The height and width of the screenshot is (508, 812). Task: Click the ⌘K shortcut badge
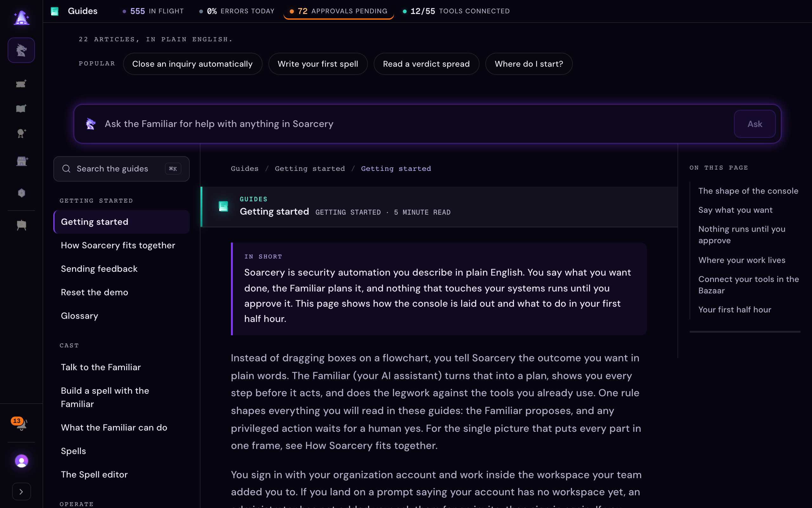(x=173, y=169)
